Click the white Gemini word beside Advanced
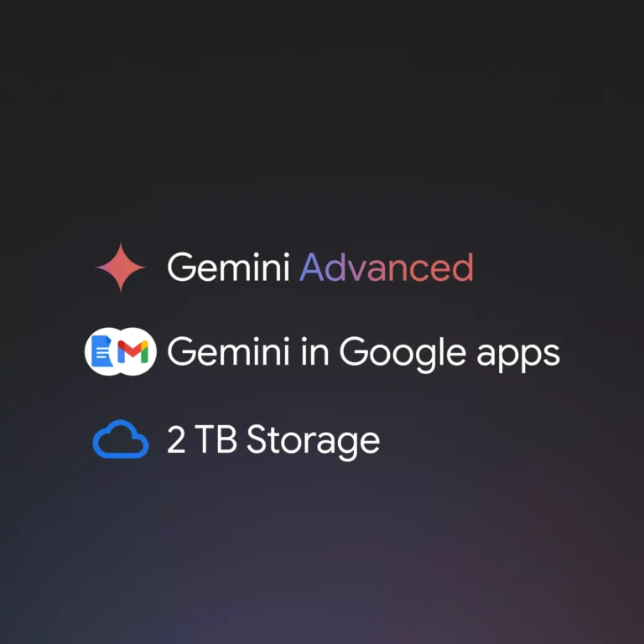The height and width of the screenshot is (644, 644). pos(228,267)
